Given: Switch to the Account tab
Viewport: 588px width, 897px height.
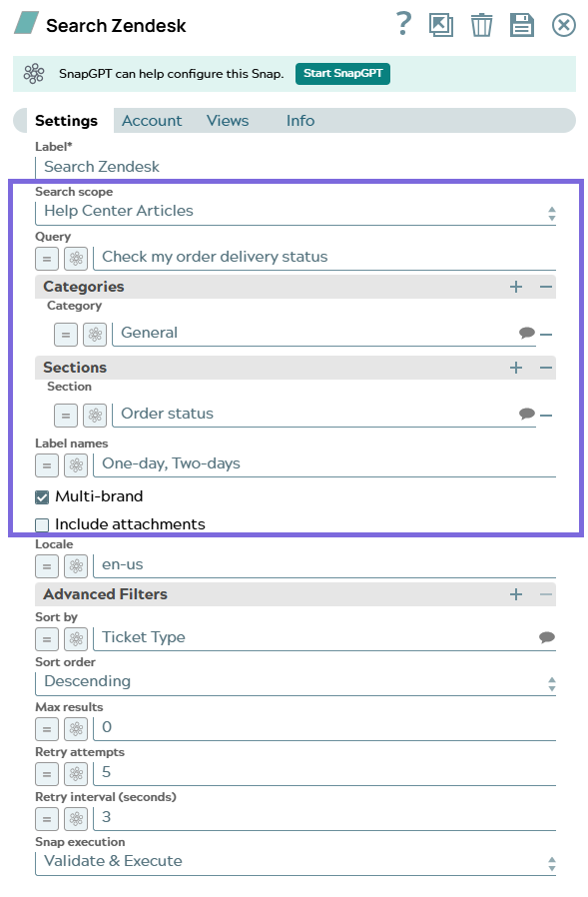Looking at the screenshot, I should [152, 121].
